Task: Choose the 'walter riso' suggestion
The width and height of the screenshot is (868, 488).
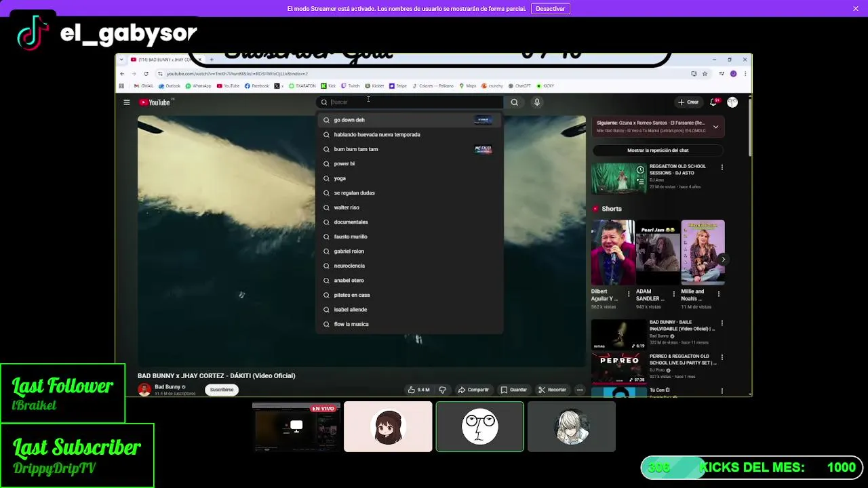Action: coord(410,207)
